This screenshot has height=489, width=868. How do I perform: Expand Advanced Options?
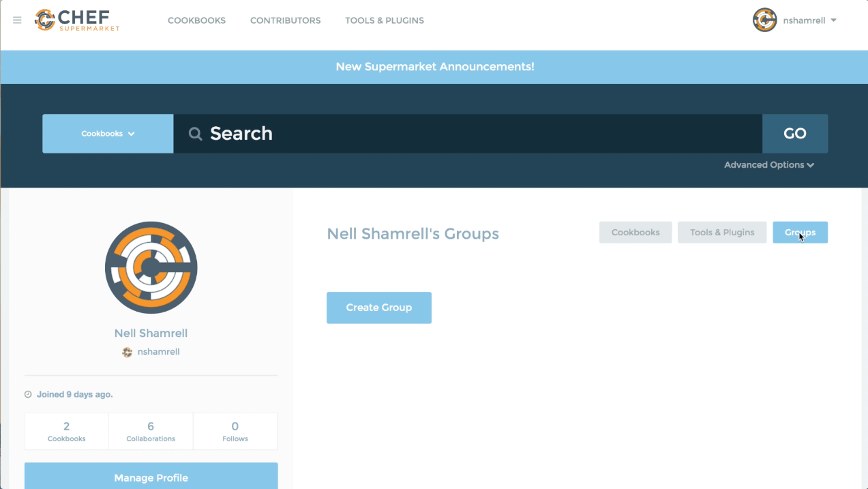point(769,164)
